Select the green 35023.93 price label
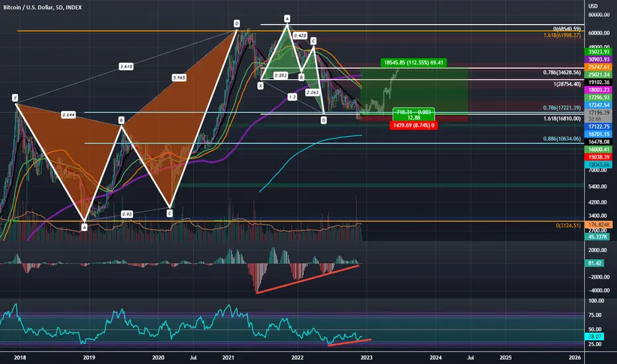 598,52
